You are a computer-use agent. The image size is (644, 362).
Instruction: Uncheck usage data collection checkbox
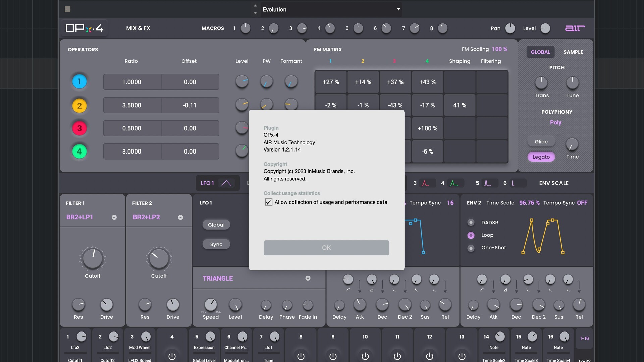[x=268, y=202]
